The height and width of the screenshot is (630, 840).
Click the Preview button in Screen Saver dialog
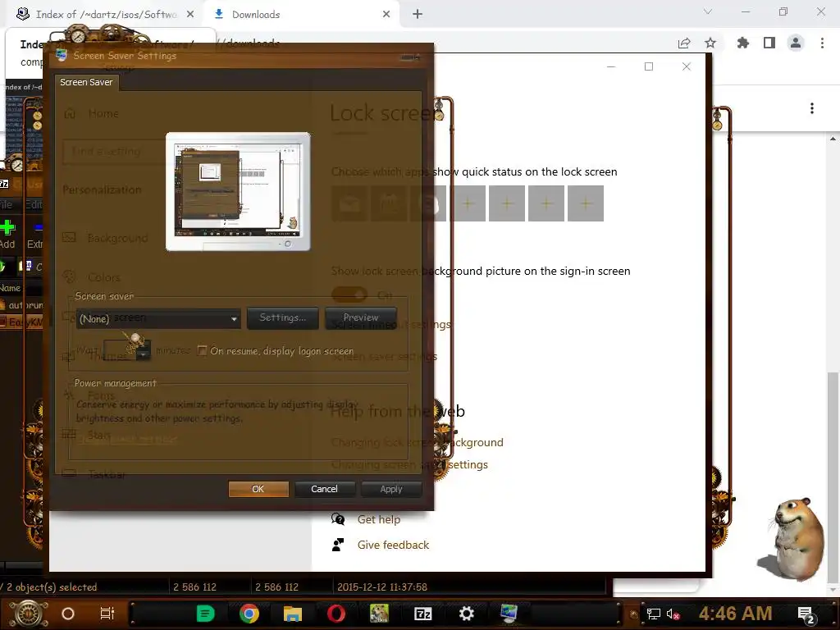pos(361,317)
